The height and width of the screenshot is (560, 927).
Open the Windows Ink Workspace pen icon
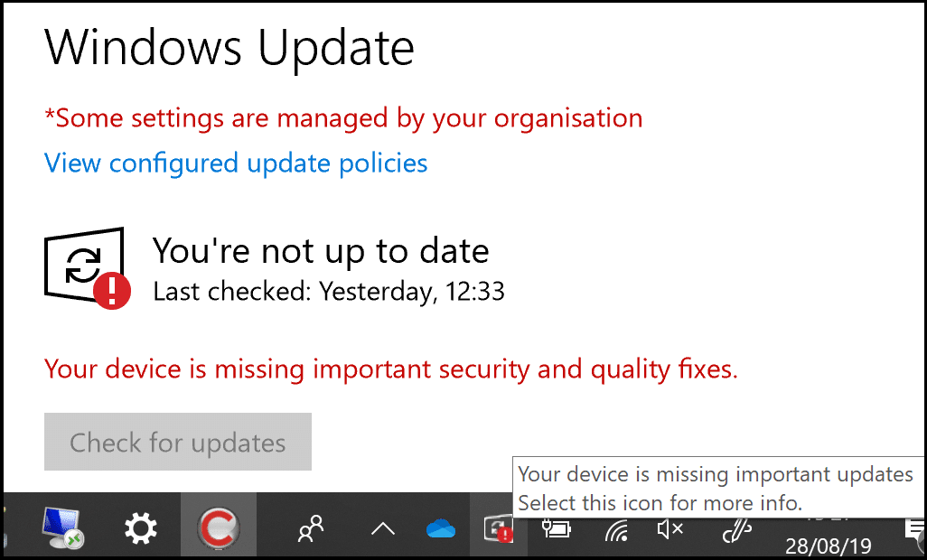737,530
